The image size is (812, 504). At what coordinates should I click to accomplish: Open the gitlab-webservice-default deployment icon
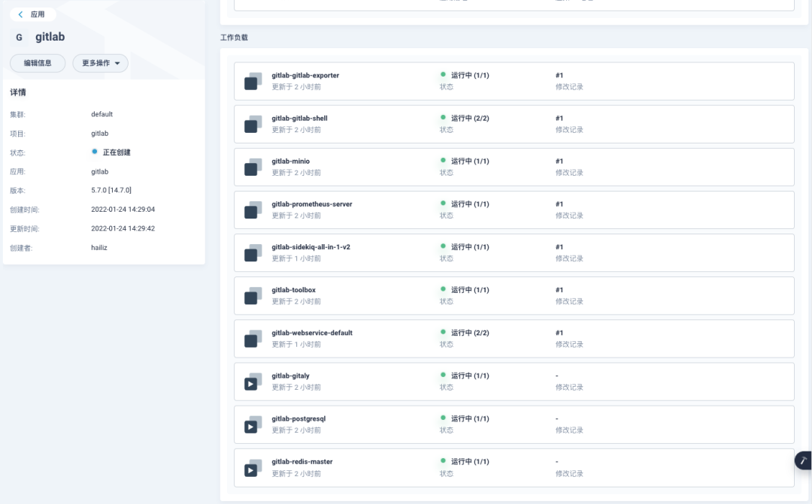[x=253, y=339]
